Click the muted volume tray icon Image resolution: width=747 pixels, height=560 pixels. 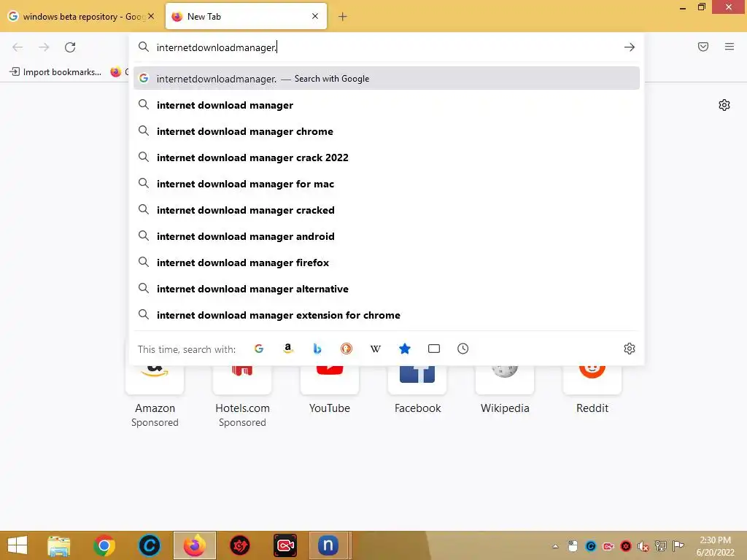pyautogui.click(x=643, y=546)
